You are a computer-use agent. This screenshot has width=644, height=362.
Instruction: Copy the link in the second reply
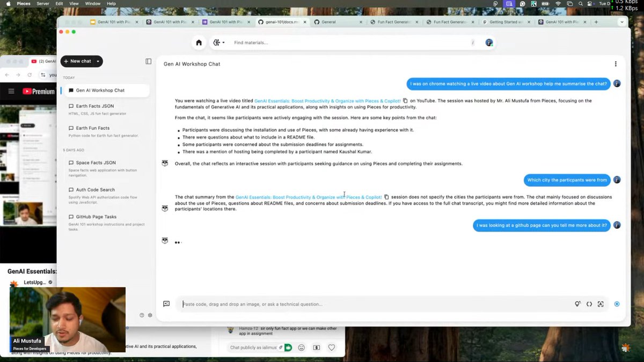[x=386, y=197]
